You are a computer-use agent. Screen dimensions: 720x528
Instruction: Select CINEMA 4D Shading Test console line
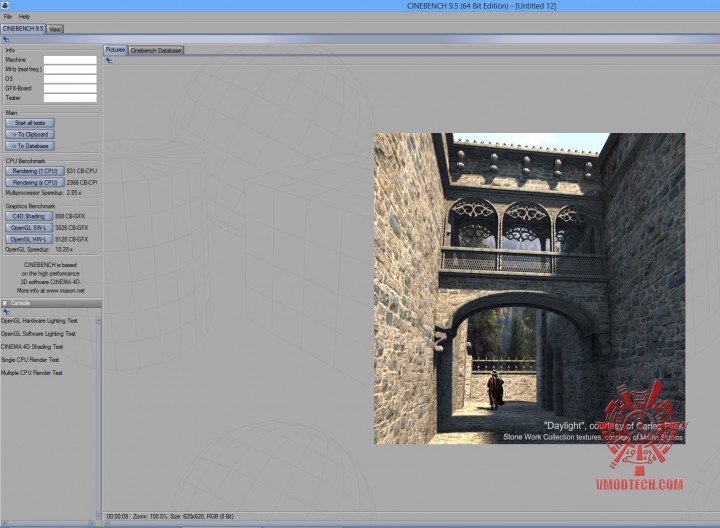[x=32, y=347]
